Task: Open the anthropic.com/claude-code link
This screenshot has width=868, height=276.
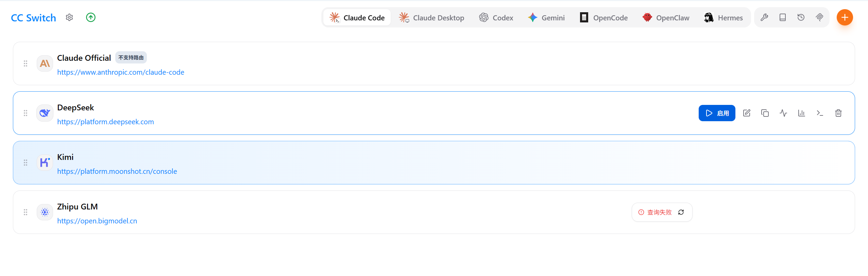Action: (121, 72)
